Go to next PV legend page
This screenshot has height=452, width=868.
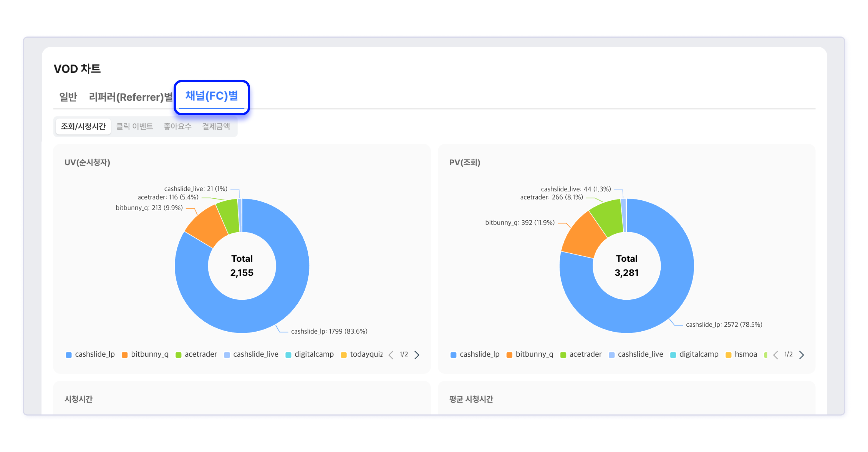802,355
